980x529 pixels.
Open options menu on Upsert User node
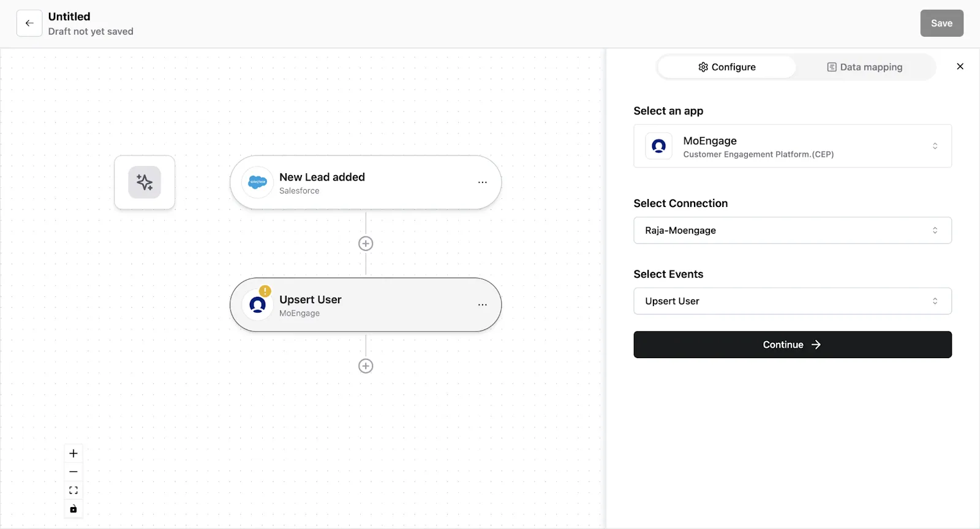483,305
